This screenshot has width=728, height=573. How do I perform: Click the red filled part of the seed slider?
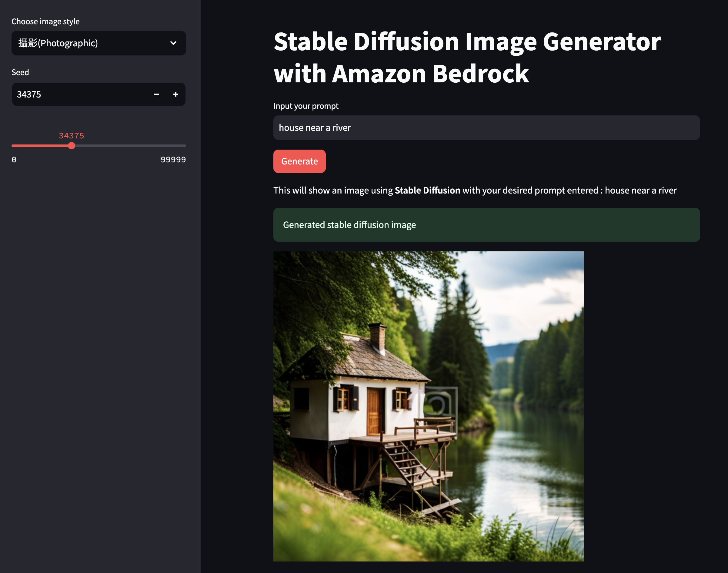tap(40, 146)
